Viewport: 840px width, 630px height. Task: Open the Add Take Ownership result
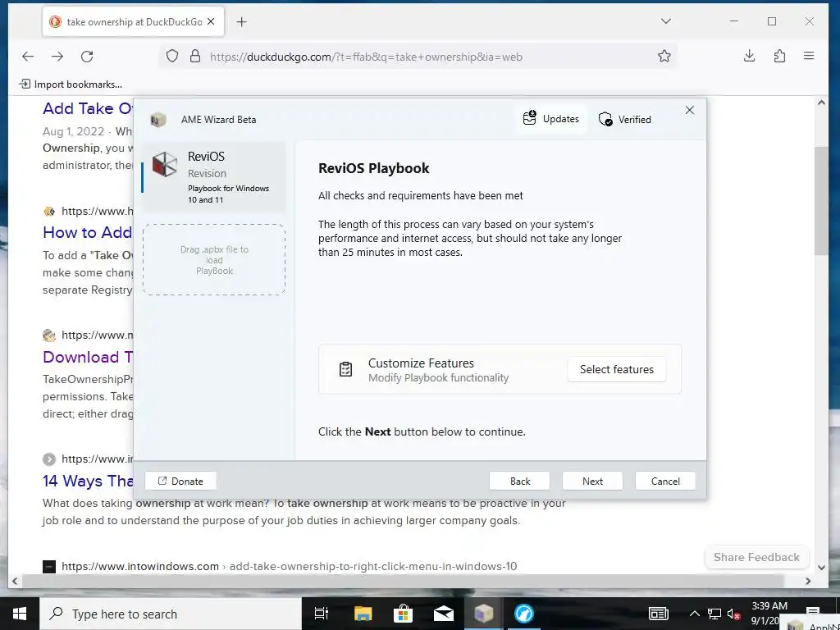[88, 108]
